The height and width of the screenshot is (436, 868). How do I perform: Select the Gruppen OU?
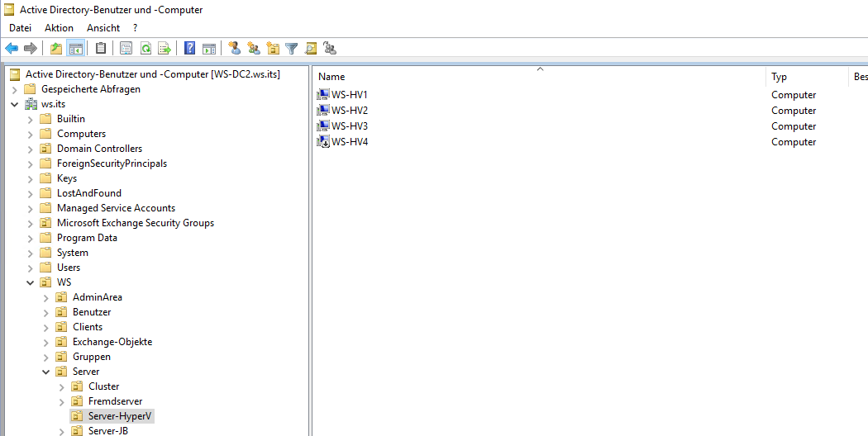pyautogui.click(x=92, y=357)
